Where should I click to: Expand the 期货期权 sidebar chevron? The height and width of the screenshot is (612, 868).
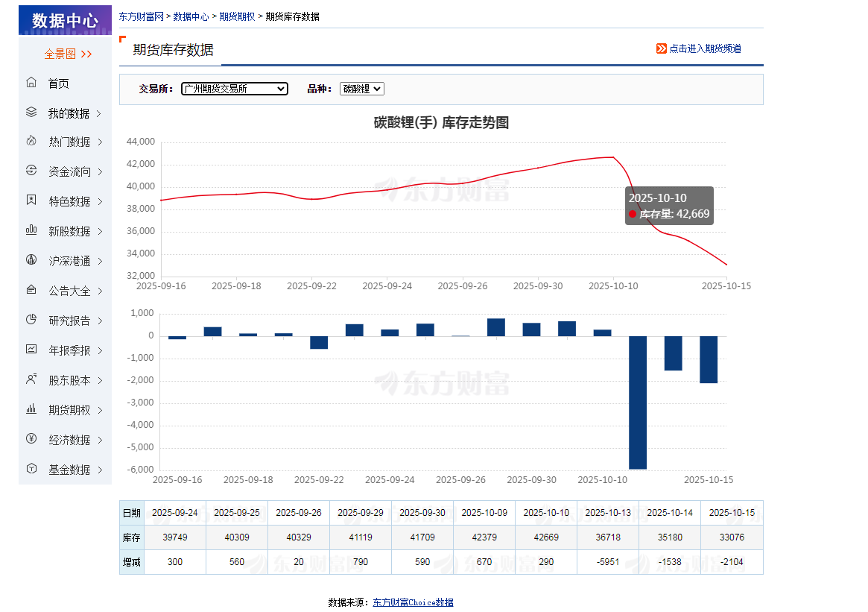(x=100, y=411)
